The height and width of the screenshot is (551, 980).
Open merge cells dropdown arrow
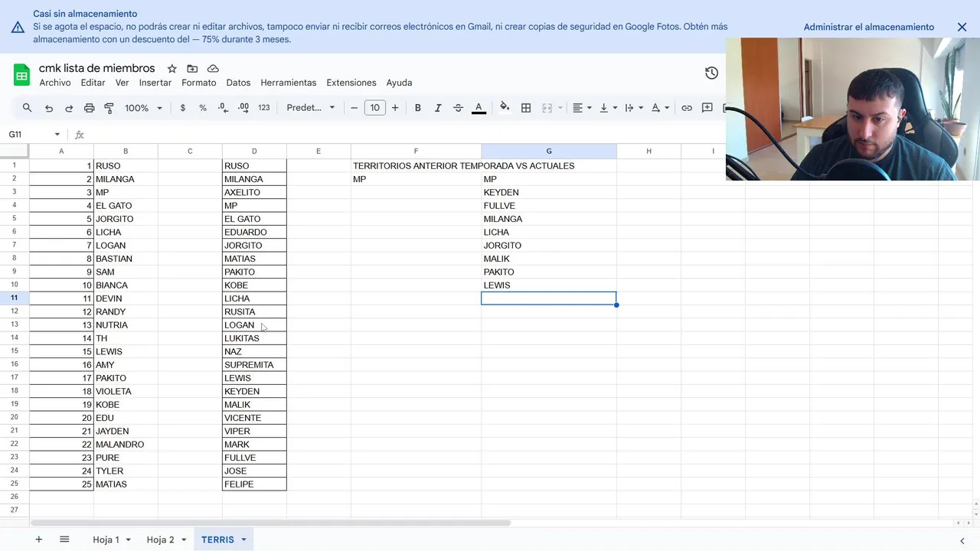560,108
